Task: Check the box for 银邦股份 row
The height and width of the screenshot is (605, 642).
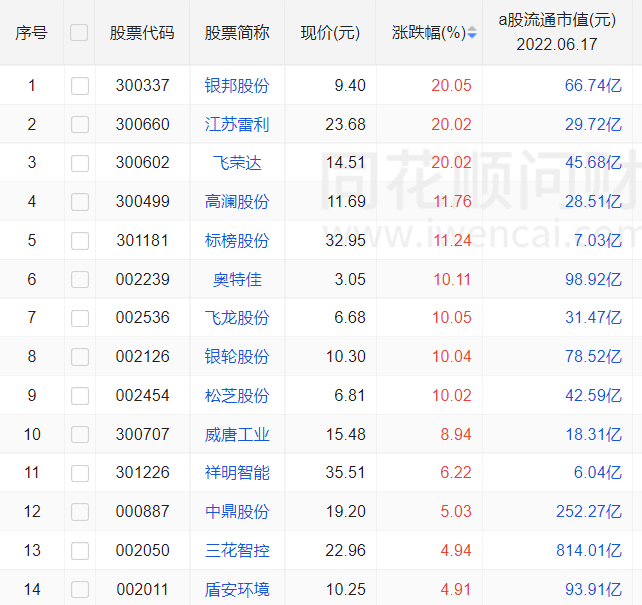Action: pos(80,86)
